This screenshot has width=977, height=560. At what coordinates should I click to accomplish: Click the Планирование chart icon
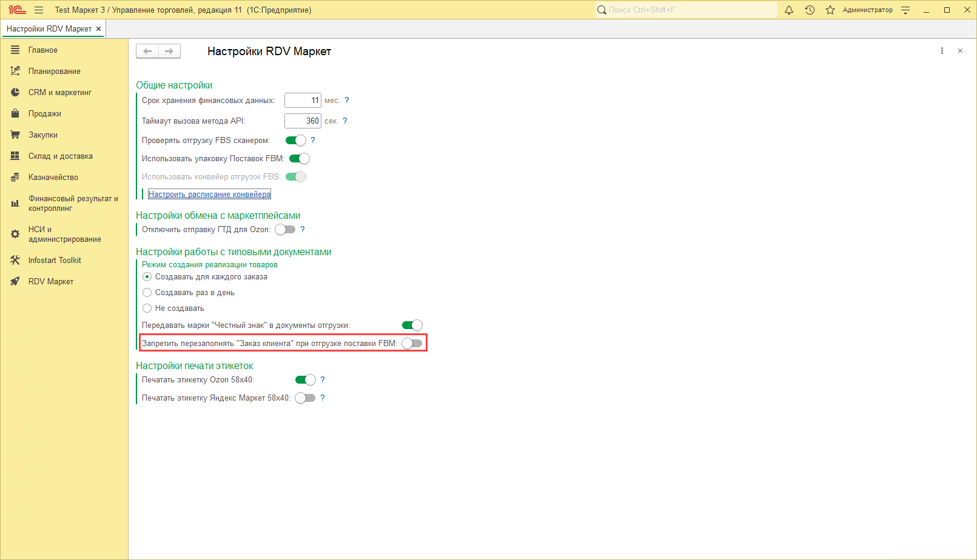point(15,71)
